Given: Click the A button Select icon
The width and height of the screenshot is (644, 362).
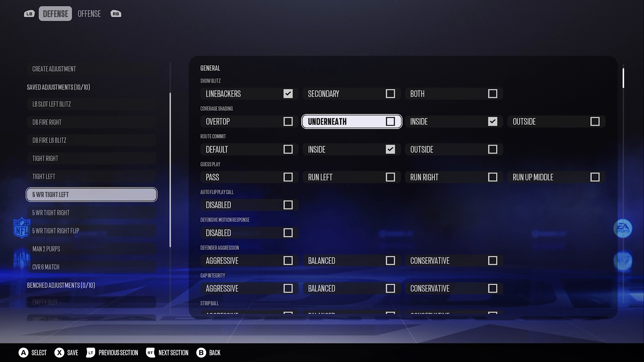Looking at the screenshot, I should [x=23, y=353].
